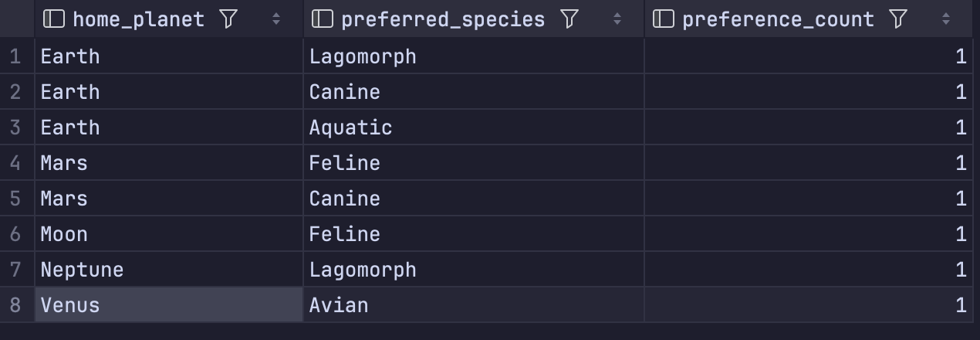Image resolution: width=980 pixels, height=340 pixels.
Task: Click the Aquatic species cell
Action: click(x=474, y=127)
